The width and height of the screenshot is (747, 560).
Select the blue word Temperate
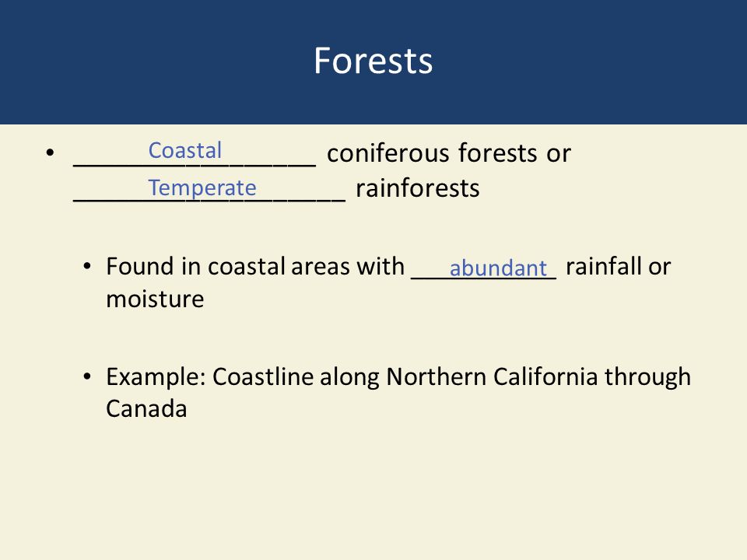click(202, 188)
